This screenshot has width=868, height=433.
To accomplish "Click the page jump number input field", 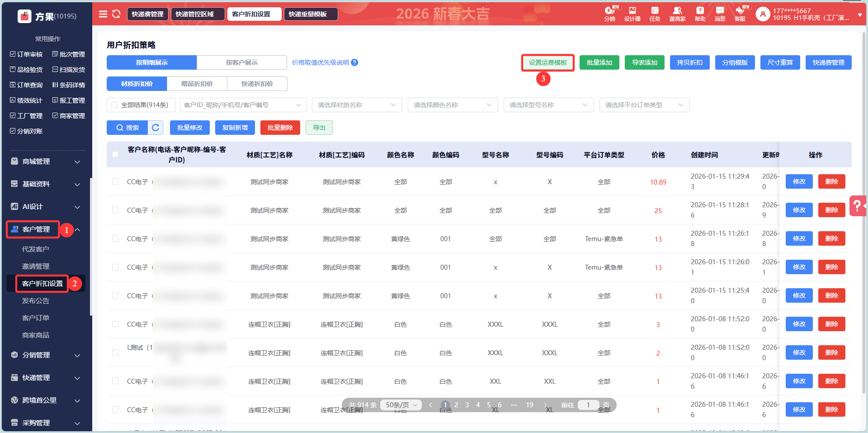I will (588, 405).
